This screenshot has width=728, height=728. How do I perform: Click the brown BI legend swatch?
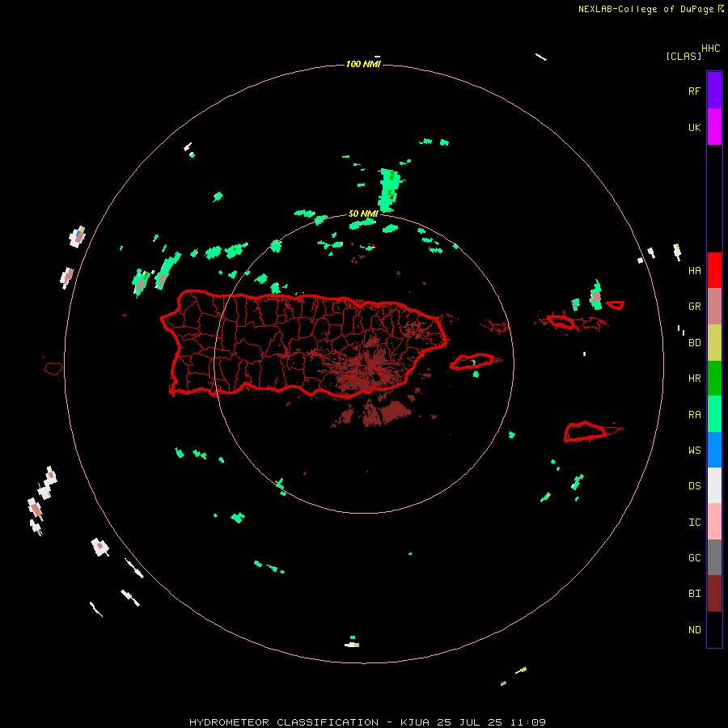[x=714, y=594]
